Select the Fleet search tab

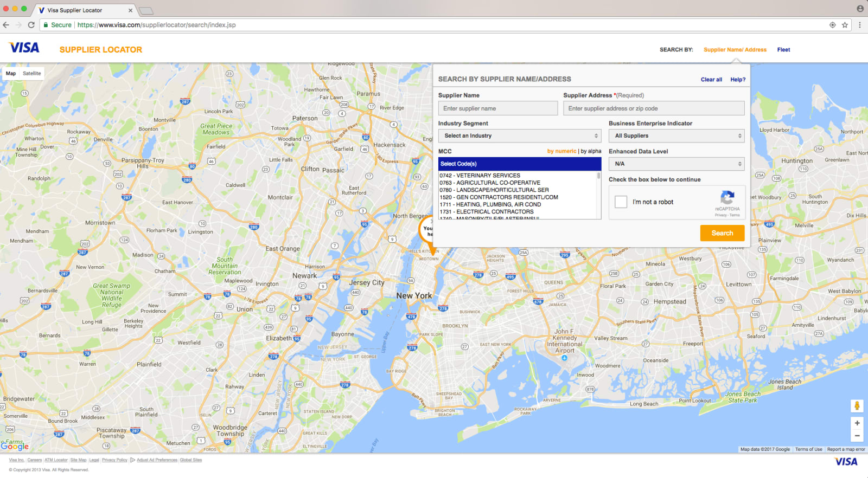(x=783, y=49)
